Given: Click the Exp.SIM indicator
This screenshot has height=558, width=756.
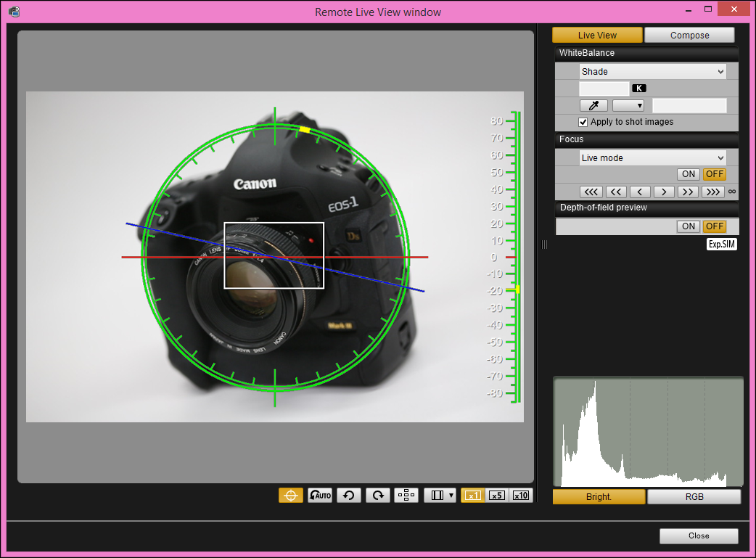Looking at the screenshot, I should point(722,244).
